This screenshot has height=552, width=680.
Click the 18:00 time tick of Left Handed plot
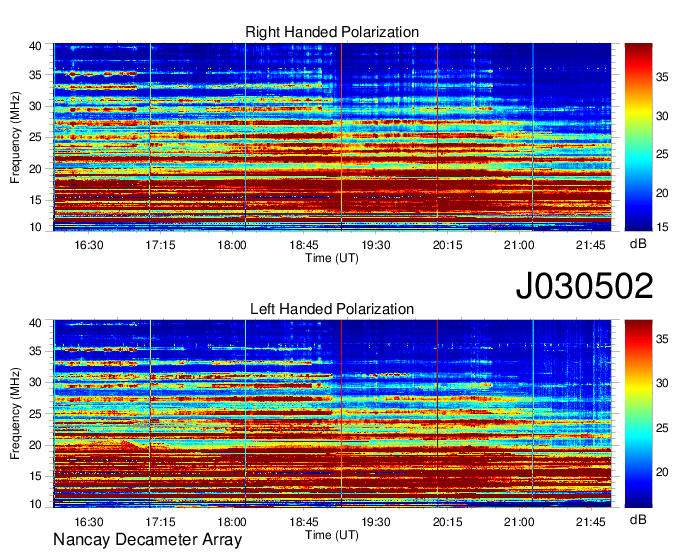[232, 522]
